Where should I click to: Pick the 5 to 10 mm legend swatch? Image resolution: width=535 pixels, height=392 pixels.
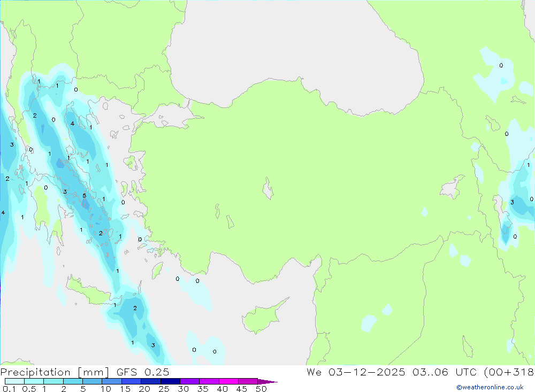coord(93,381)
